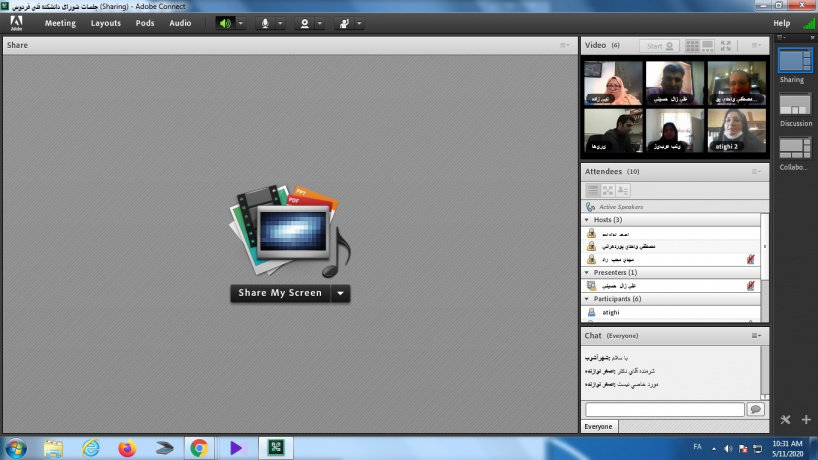The height and width of the screenshot is (460, 818).
Task: Open the Layouts menu
Action: 105,23
